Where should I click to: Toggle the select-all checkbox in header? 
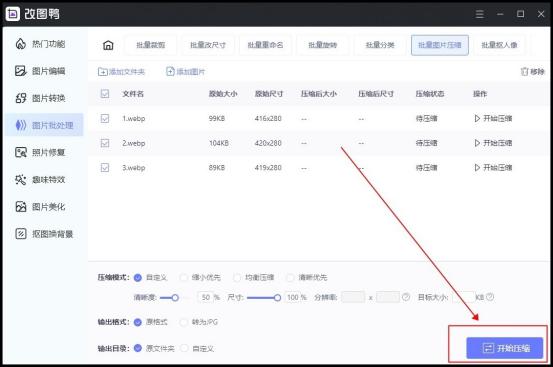click(x=105, y=94)
